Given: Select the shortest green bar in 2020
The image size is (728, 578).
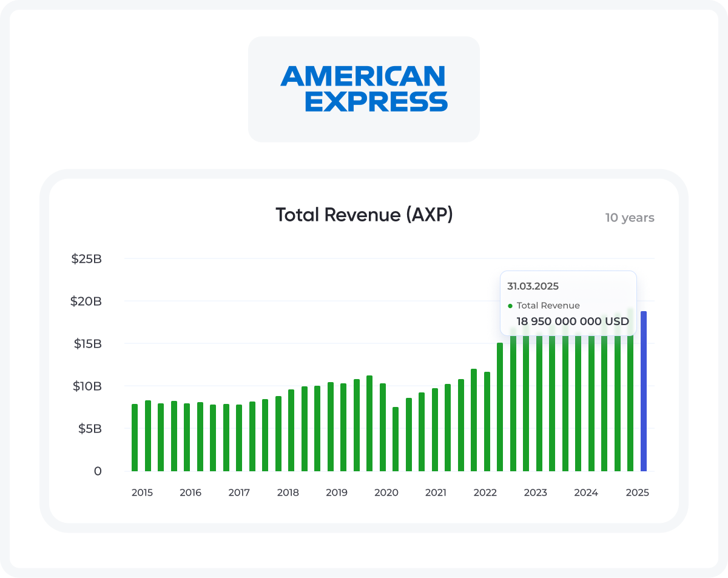Looking at the screenshot, I should click(396, 439).
